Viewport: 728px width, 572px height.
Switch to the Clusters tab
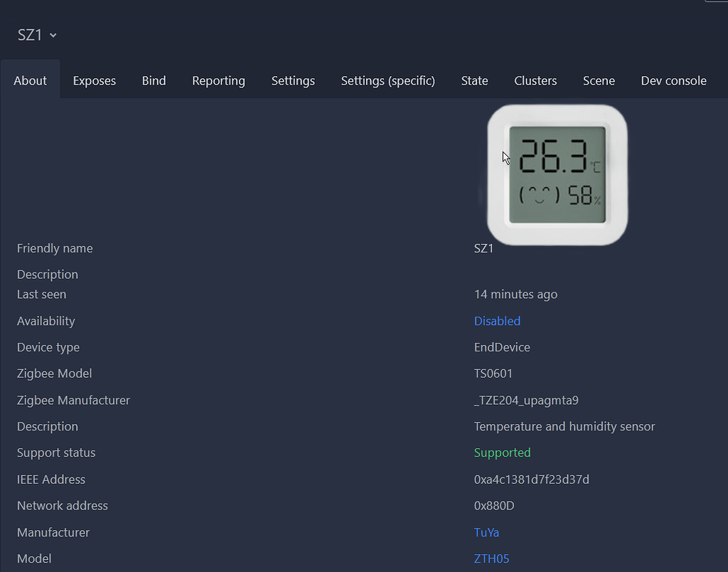click(x=535, y=80)
